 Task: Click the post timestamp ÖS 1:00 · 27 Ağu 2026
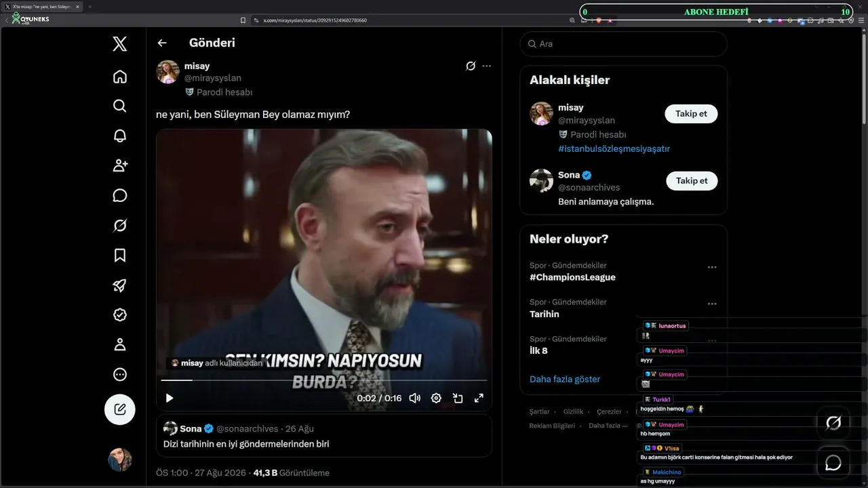click(x=201, y=472)
